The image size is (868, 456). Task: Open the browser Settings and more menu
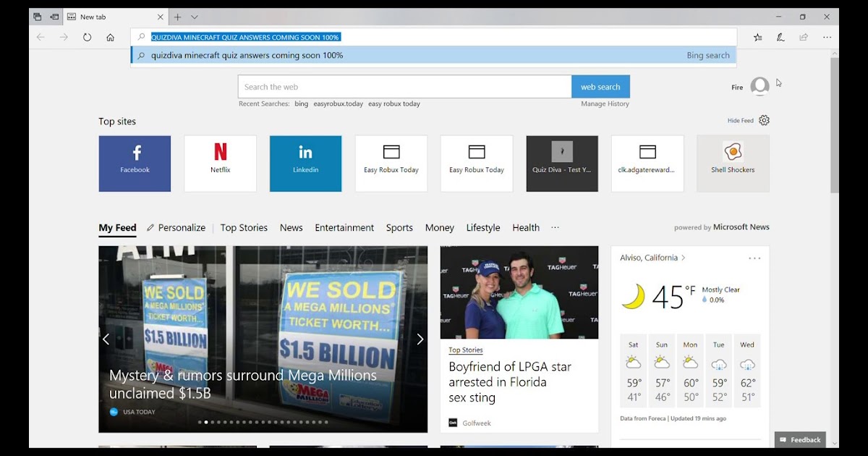(x=827, y=37)
